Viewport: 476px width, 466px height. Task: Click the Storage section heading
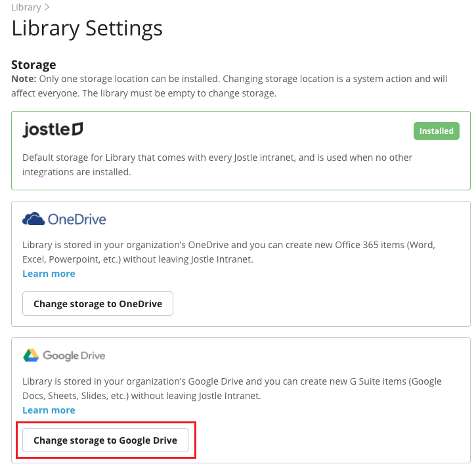click(x=33, y=64)
